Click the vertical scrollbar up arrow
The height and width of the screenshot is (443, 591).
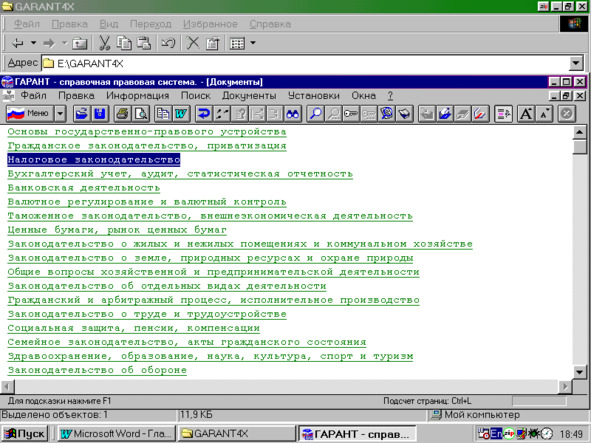[x=580, y=132]
